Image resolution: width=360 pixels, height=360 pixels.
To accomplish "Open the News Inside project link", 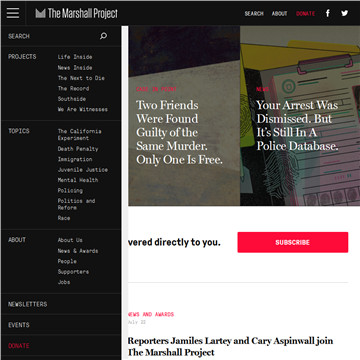I will click(x=75, y=68).
